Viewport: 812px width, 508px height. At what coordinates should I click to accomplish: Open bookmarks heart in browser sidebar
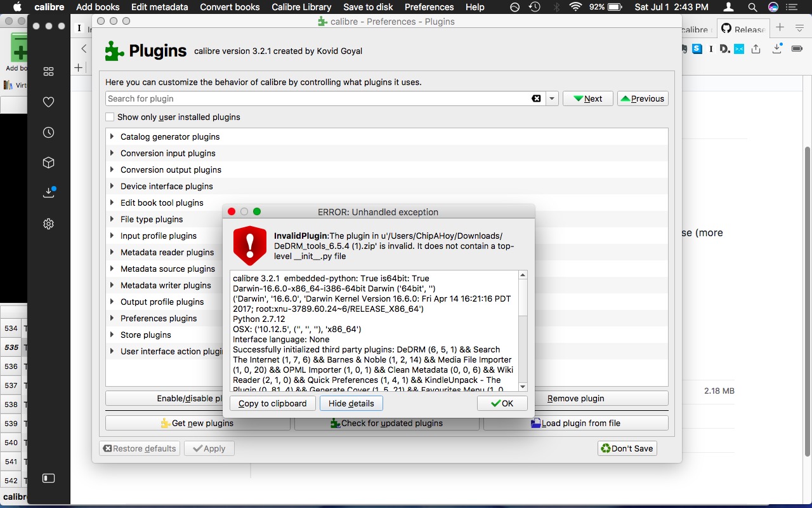pos(48,102)
